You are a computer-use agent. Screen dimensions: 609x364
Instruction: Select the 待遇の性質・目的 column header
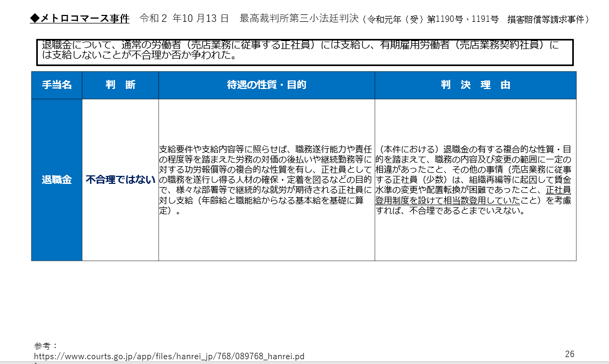tap(266, 85)
